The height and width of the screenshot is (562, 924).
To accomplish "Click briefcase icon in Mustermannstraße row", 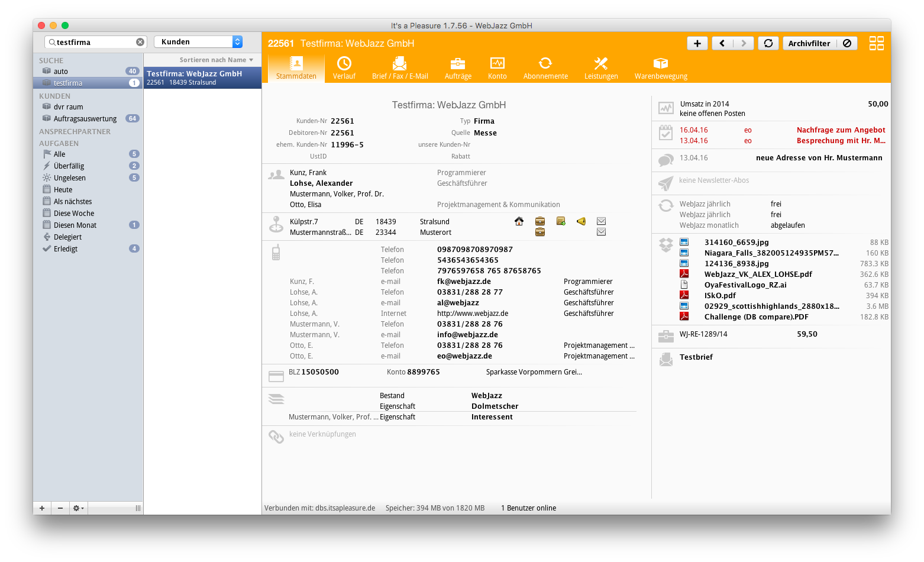I will pyautogui.click(x=540, y=232).
